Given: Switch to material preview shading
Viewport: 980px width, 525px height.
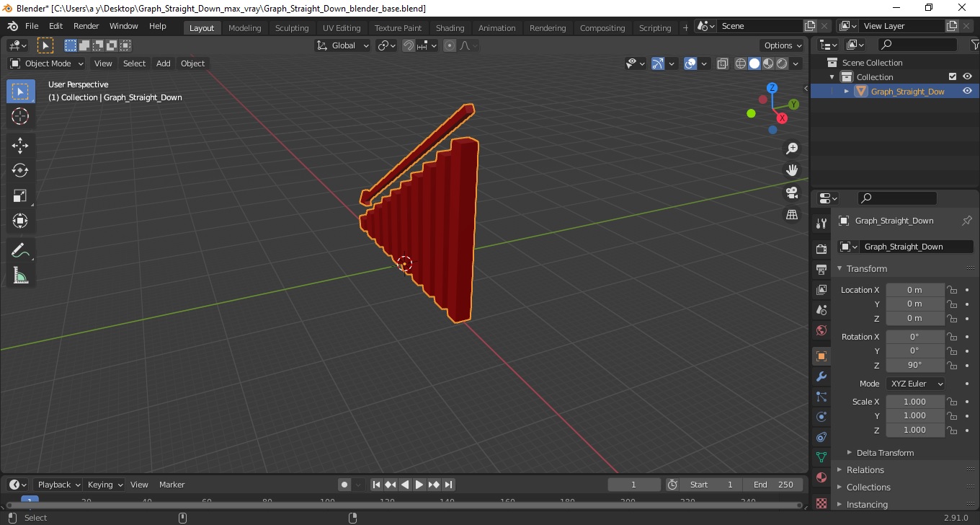Looking at the screenshot, I should (768, 63).
